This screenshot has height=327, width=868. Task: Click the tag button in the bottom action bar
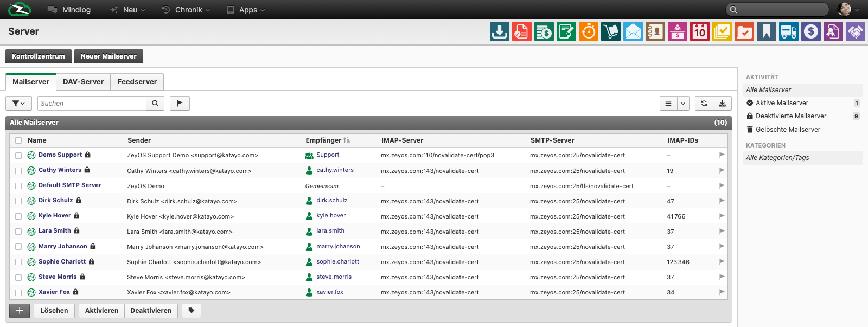point(192,311)
